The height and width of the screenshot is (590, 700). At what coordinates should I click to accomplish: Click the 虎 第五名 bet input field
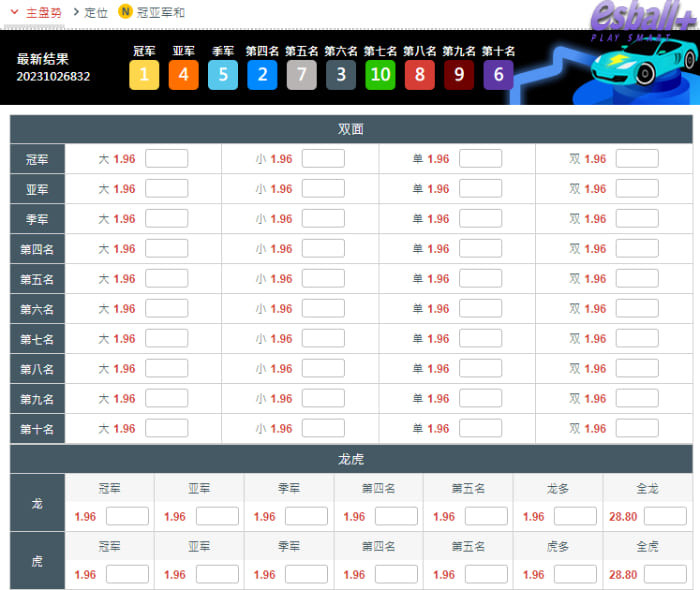coord(486,574)
